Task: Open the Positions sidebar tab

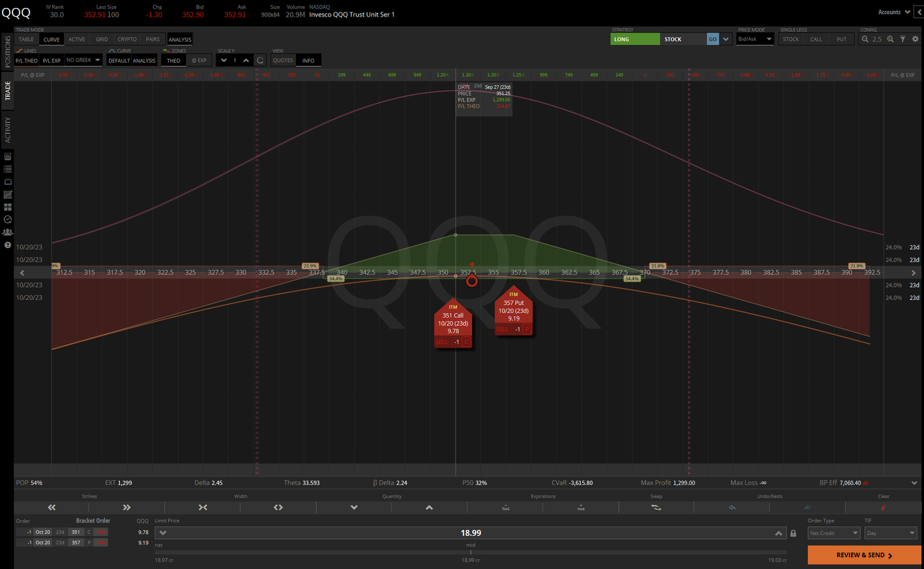Action: (x=7, y=51)
